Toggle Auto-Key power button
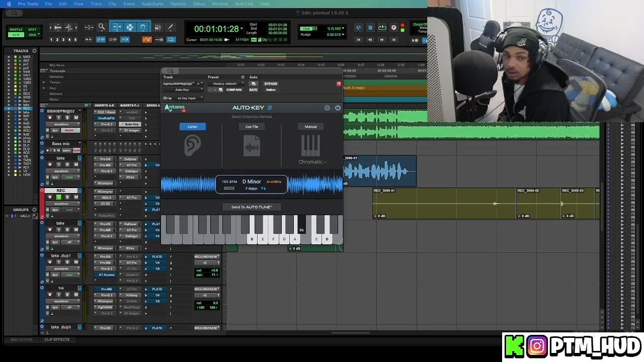 (x=338, y=108)
